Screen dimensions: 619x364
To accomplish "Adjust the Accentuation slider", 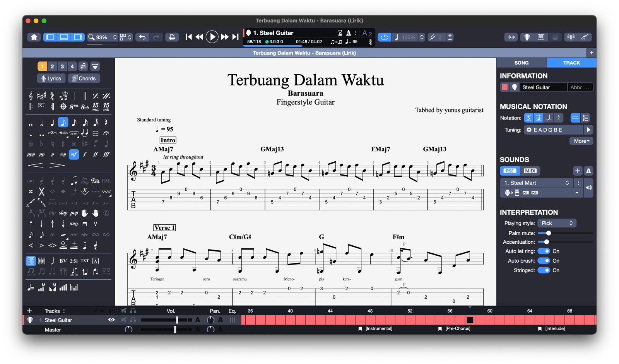I will [565, 242].
